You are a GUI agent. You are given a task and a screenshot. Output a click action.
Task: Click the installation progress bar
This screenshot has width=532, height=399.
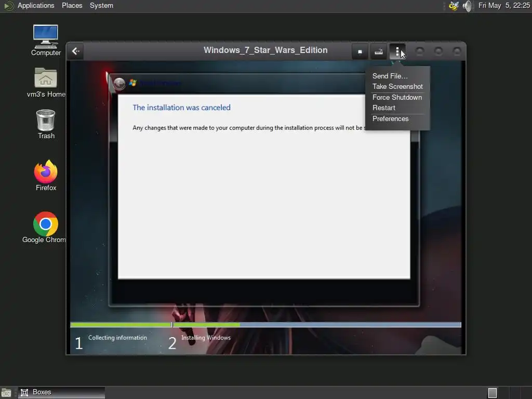(x=265, y=325)
